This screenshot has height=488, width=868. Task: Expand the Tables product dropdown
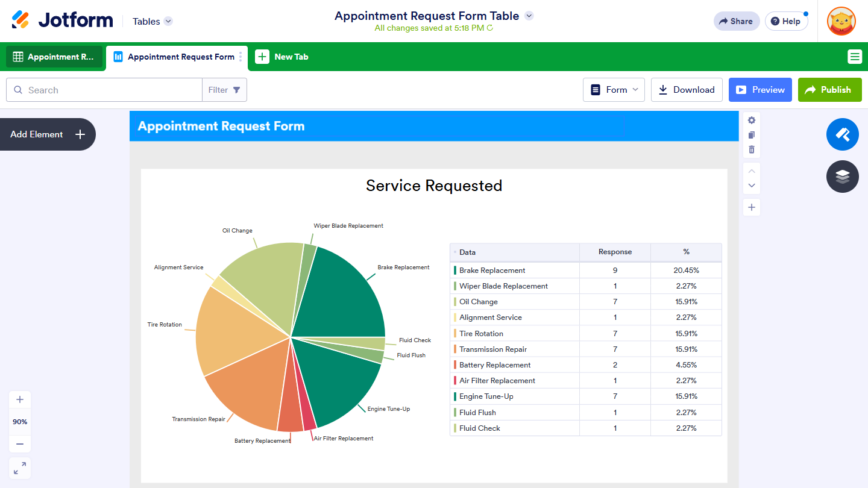point(168,21)
